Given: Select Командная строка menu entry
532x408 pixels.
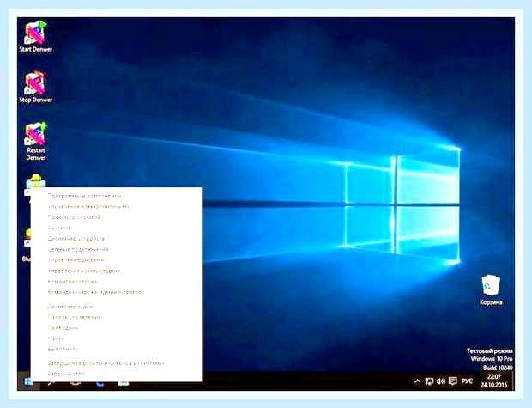Looking at the screenshot, I should (117, 282).
